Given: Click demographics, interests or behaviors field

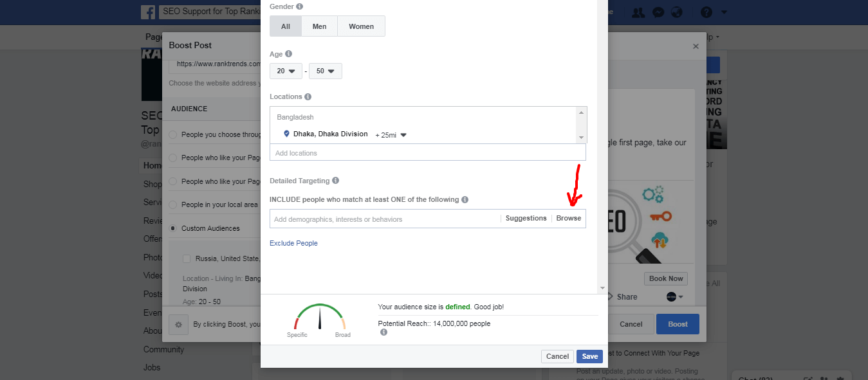Looking at the screenshot, I should pos(385,219).
